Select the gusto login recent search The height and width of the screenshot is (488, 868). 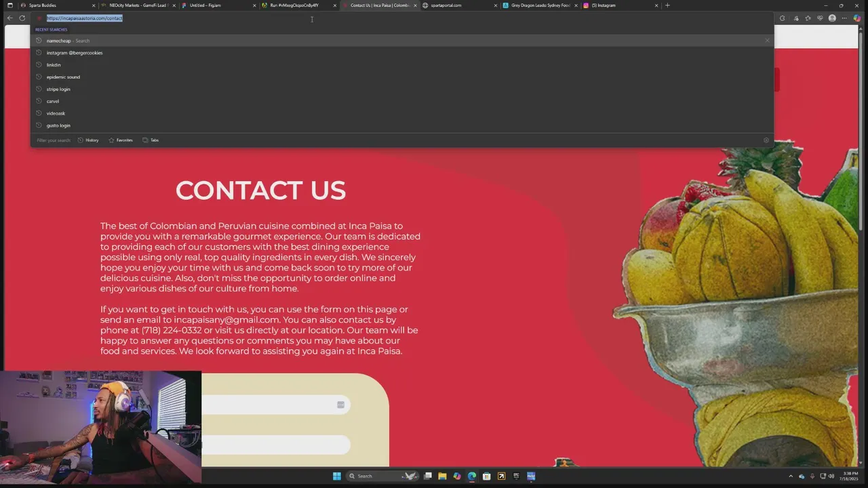(401, 125)
